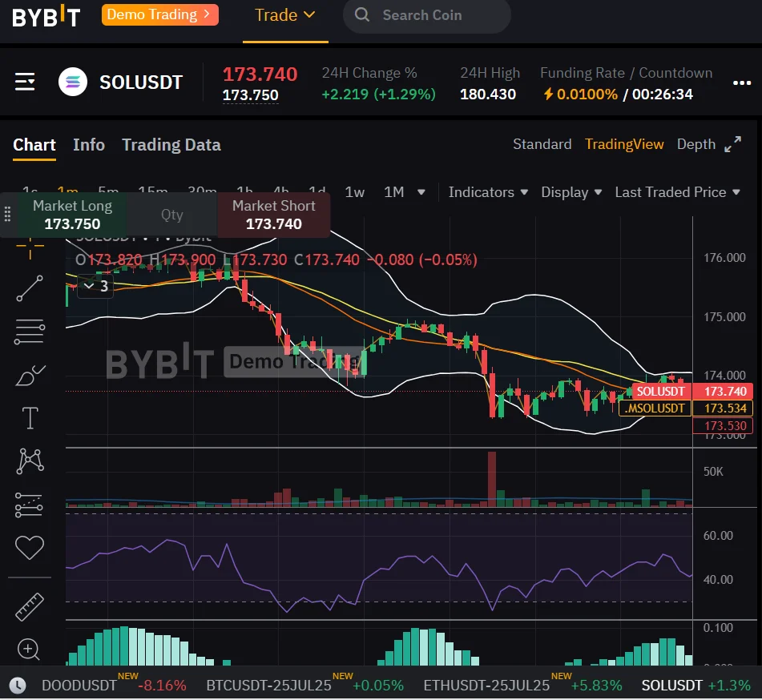Screen dimensions: 762x700
Task: Click the clock icon in ticker bar
Action: (x=18, y=686)
